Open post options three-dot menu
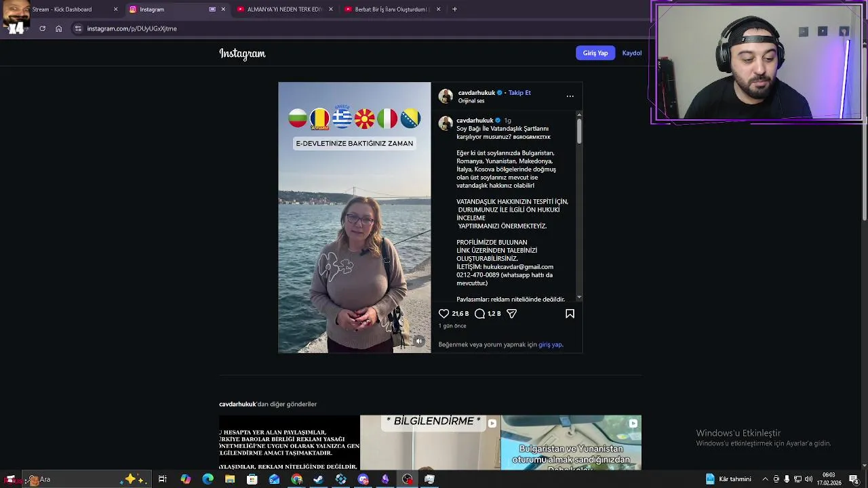 [x=570, y=96]
